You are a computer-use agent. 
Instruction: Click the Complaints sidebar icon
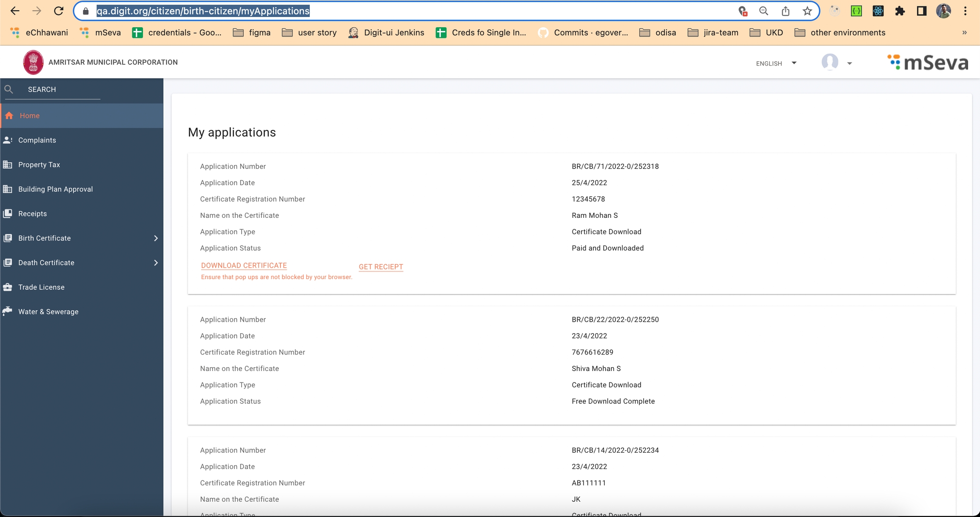click(8, 140)
